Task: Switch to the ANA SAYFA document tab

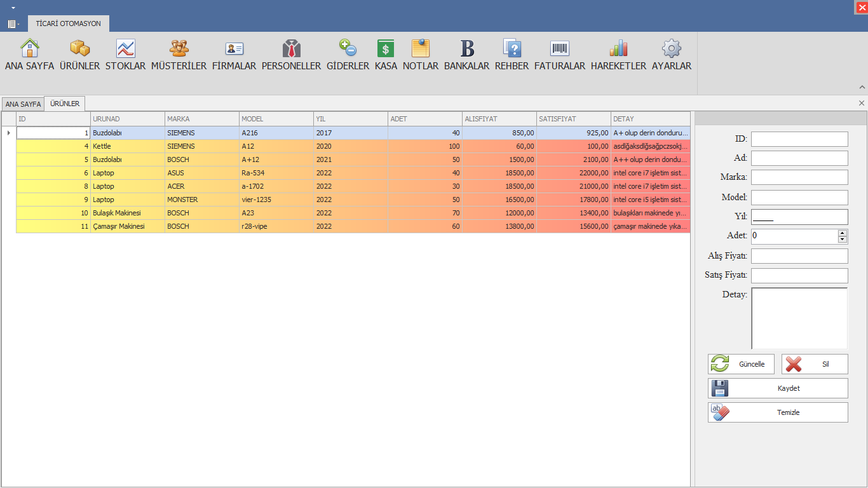Action: click(x=23, y=104)
